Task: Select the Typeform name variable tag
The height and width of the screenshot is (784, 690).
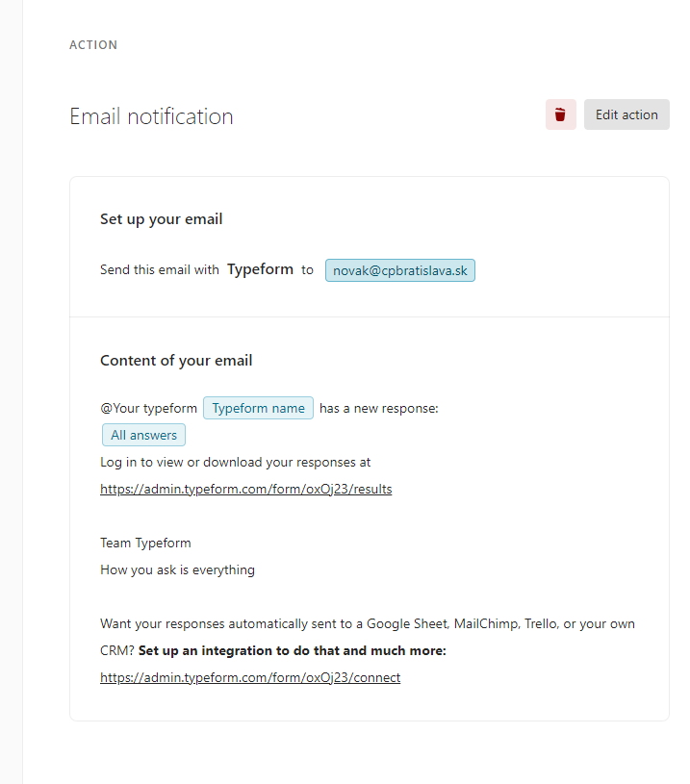Action: (x=258, y=408)
